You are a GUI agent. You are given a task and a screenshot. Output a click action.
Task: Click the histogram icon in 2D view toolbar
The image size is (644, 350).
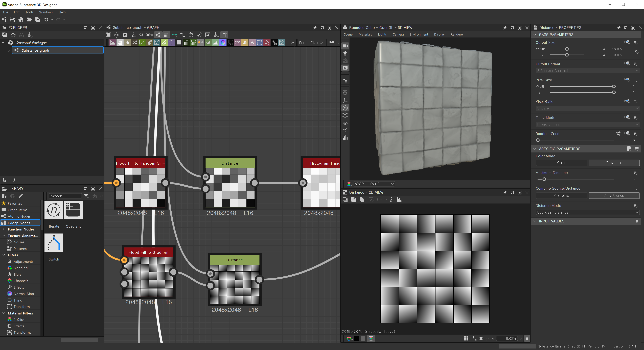tap(399, 200)
